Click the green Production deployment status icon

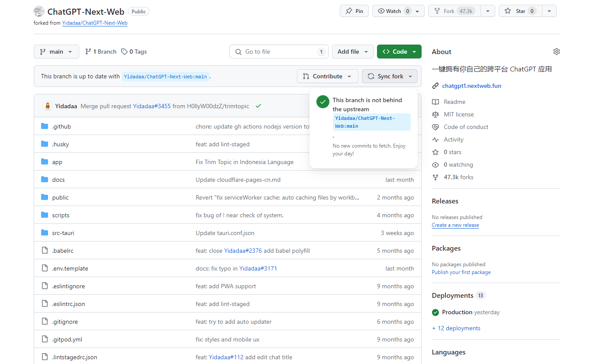[x=435, y=312]
